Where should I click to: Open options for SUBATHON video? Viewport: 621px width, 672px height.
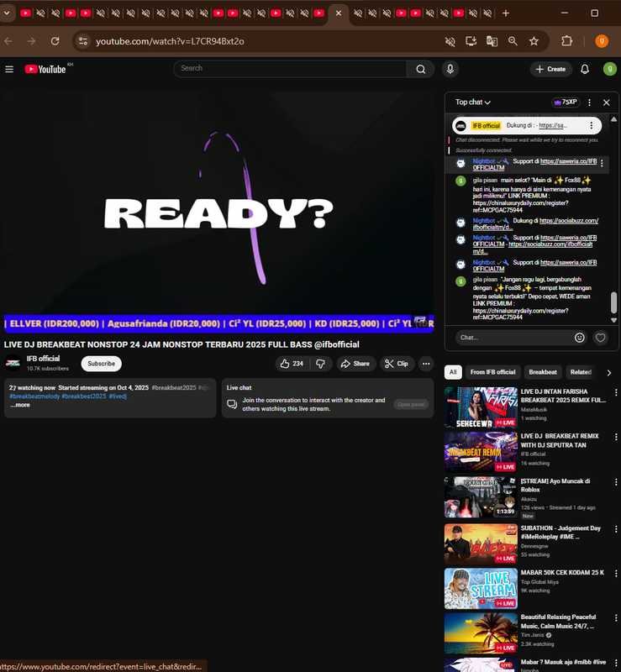(616, 529)
